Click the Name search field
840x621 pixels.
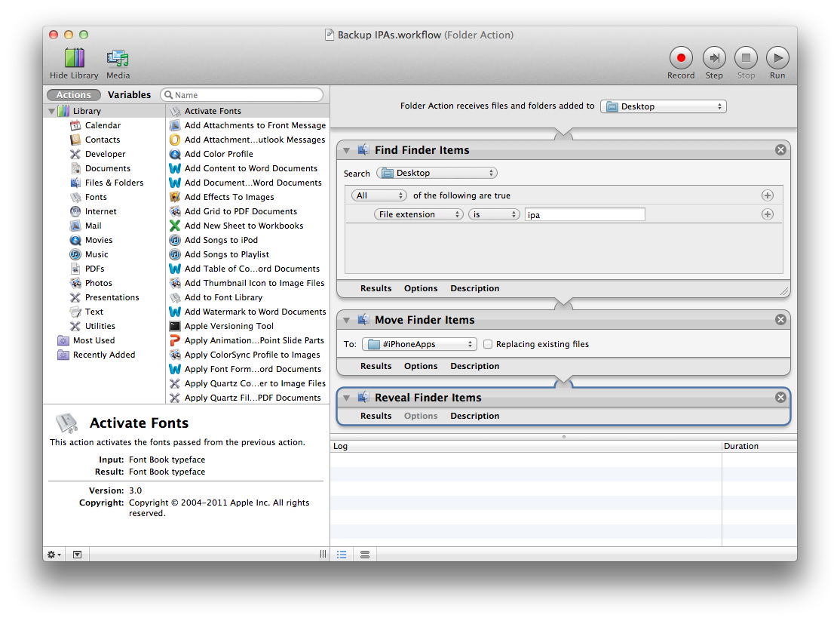click(241, 95)
